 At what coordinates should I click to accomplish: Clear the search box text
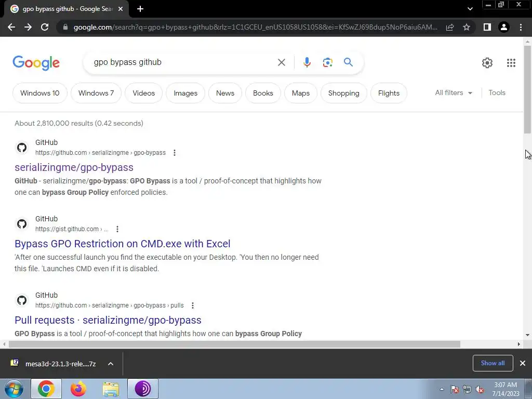point(281,62)
